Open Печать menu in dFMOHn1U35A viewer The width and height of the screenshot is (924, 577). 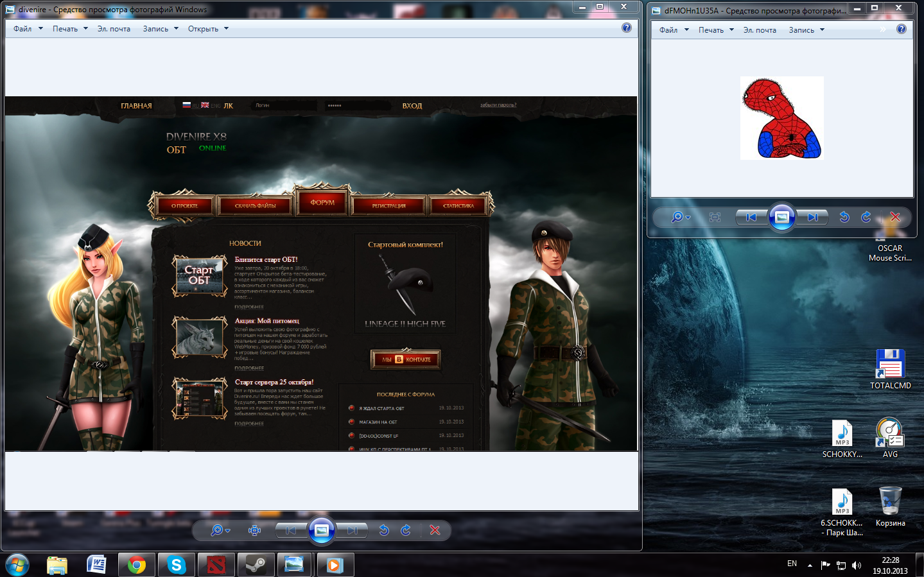716,30
